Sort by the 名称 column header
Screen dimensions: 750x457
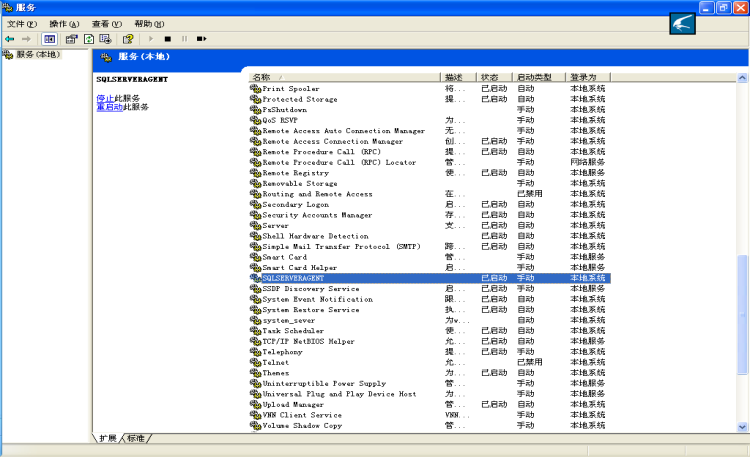pyautogui.click(x=344, y=77)
